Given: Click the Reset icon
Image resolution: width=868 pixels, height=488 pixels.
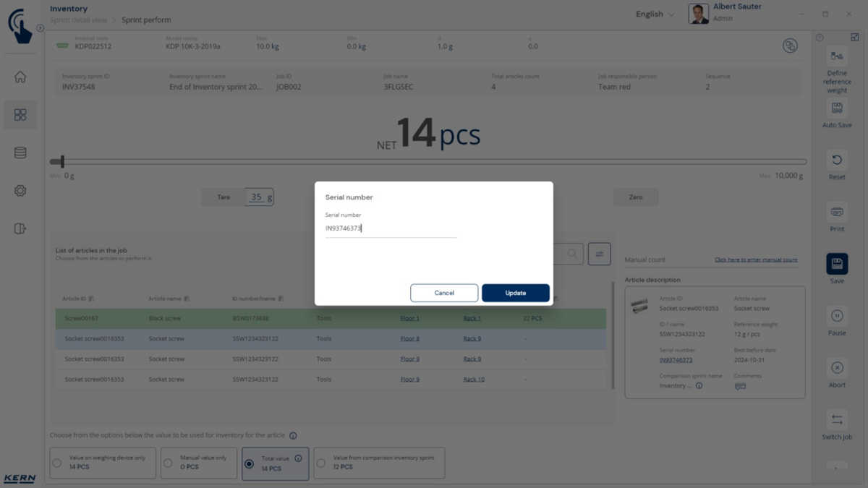Looking at the screenshot, I should 837,160.
